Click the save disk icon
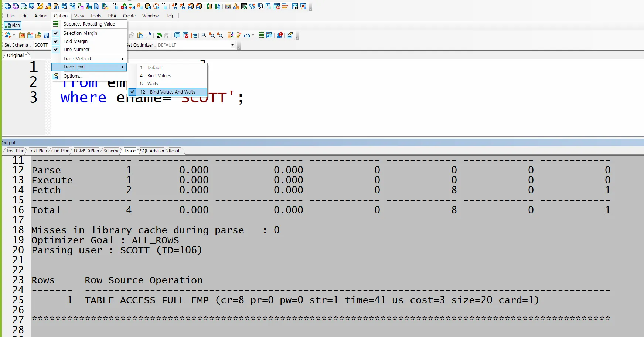 (x=46, y=35)
